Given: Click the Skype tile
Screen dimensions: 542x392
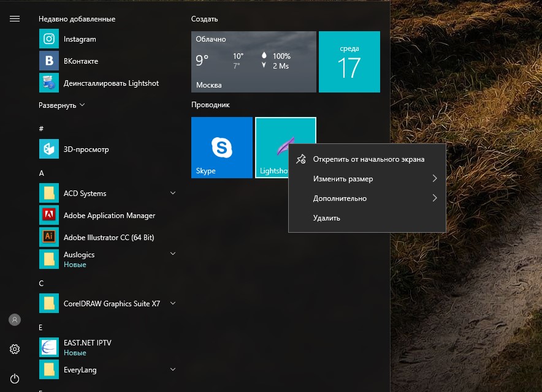Looking at the screenshot, I should pyautogui.click(x=222, y=148).
